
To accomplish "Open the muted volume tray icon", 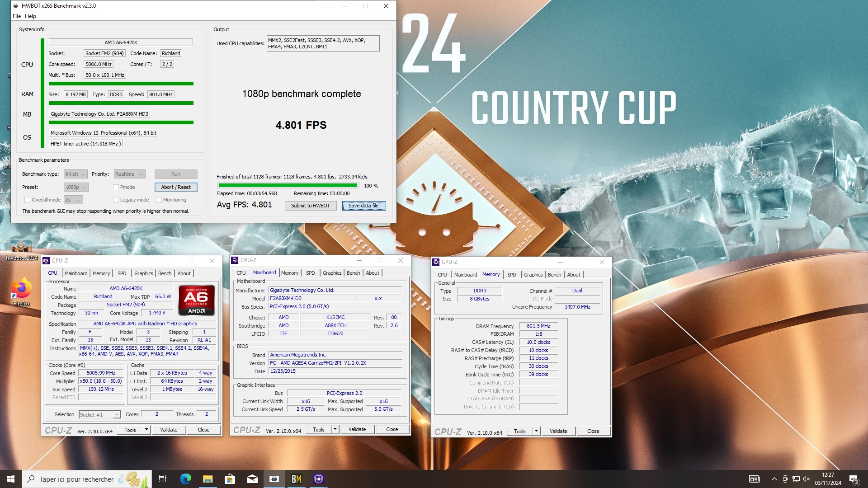I will (x=806, y=479).
